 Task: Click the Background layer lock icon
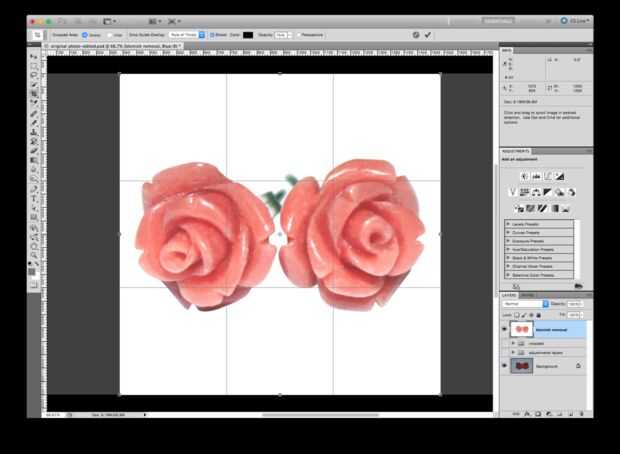578,366
